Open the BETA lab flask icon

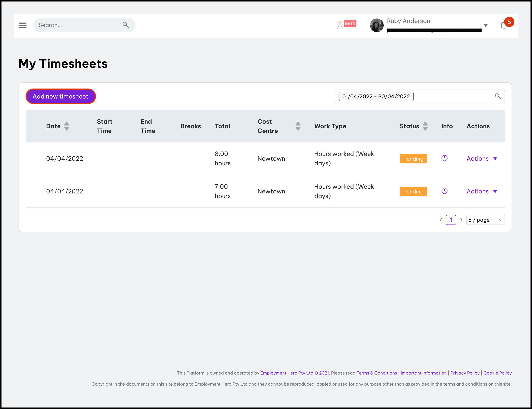[340, 25]
